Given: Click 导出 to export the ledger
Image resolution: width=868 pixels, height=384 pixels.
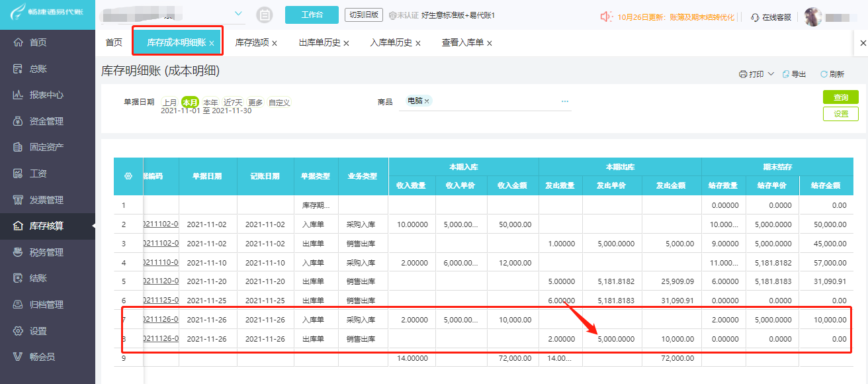Looking at the screenshot, I should (794, 74).
